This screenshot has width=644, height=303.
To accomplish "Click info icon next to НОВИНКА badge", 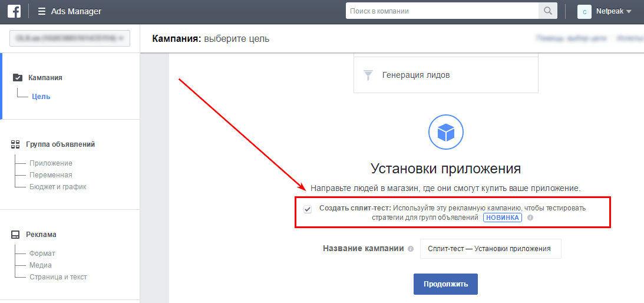I will click(530, 218).
